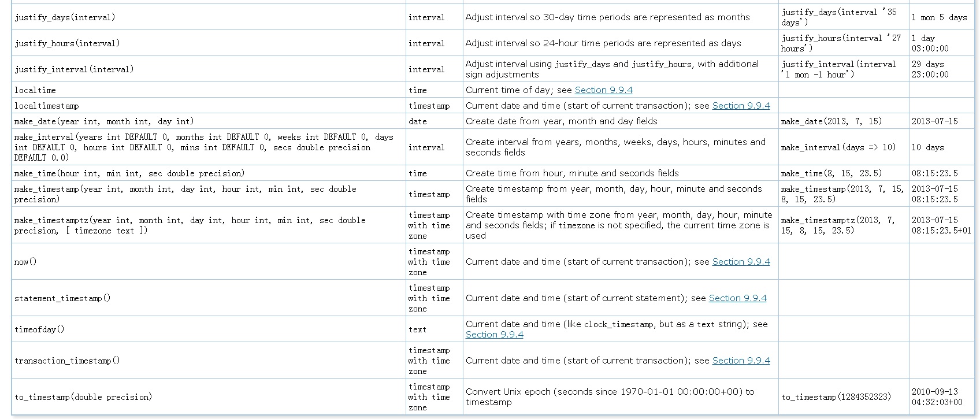This screenshot has height=419, width=980.
Task: Click the make_interval function signature cell
Action: [x=203, y=147]
